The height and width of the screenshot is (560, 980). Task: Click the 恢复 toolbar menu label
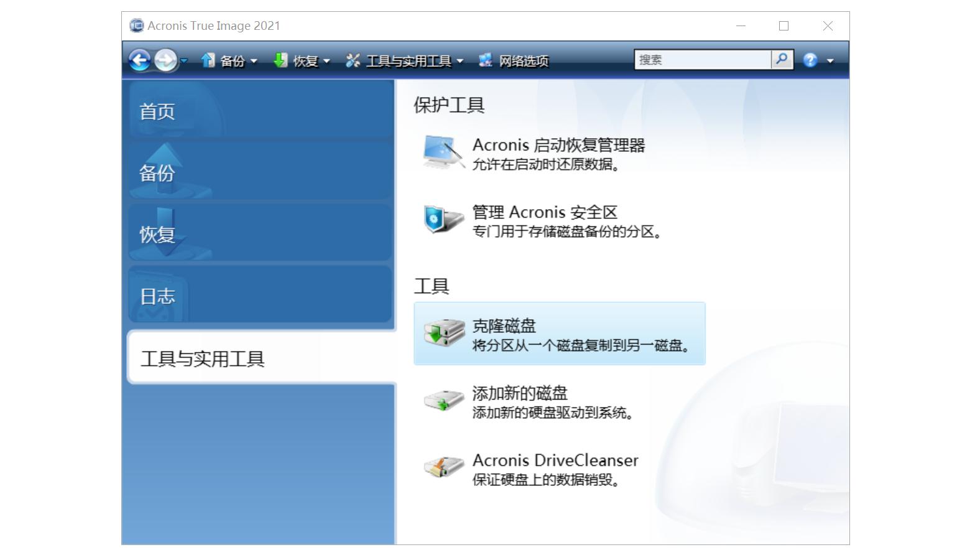point(305,61)
